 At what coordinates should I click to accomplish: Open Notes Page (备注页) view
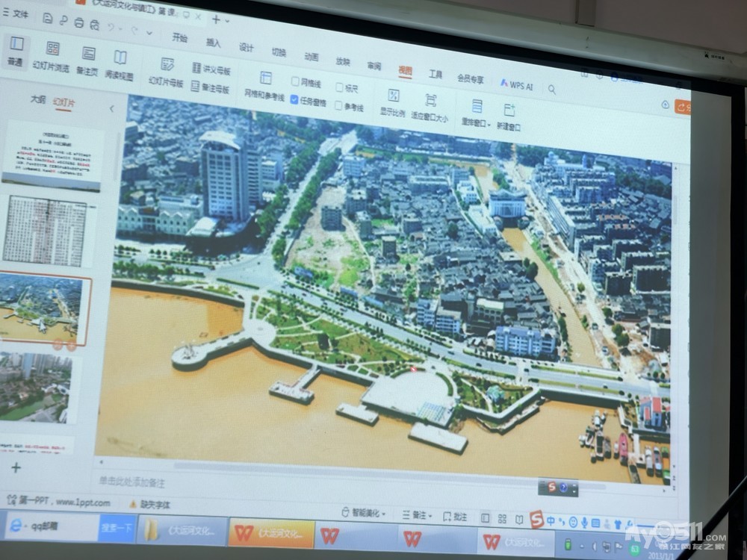coord(88,61)
